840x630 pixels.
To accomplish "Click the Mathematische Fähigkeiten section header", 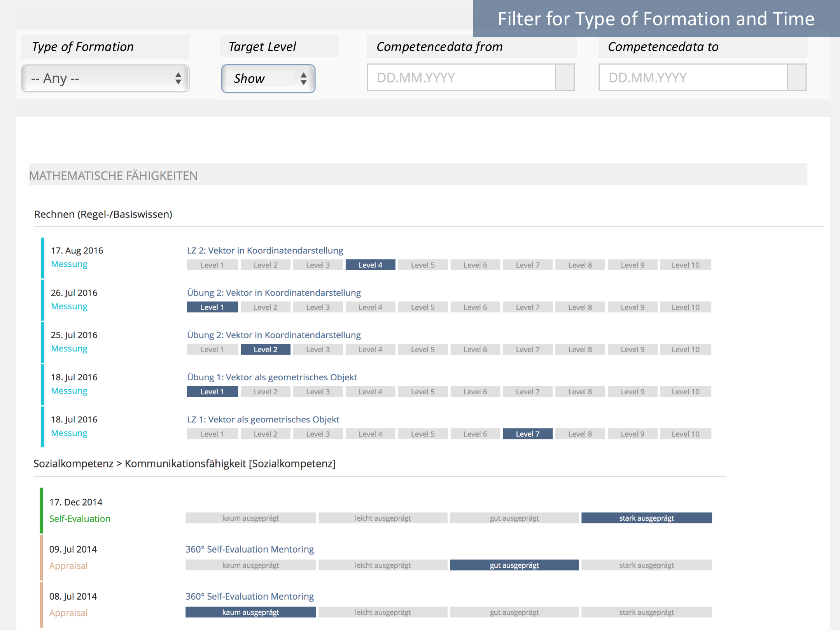I will [113, 176].
